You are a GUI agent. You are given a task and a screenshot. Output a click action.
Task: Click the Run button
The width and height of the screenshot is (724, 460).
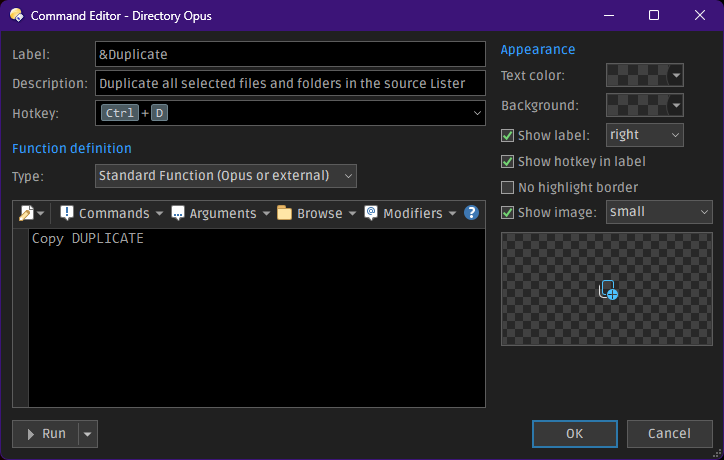[46, 434]
